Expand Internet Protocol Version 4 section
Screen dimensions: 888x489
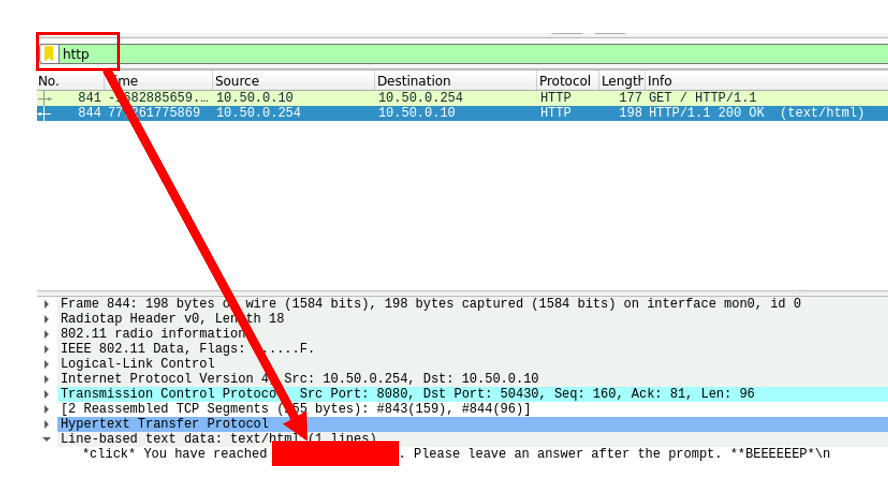coord(46,379)
